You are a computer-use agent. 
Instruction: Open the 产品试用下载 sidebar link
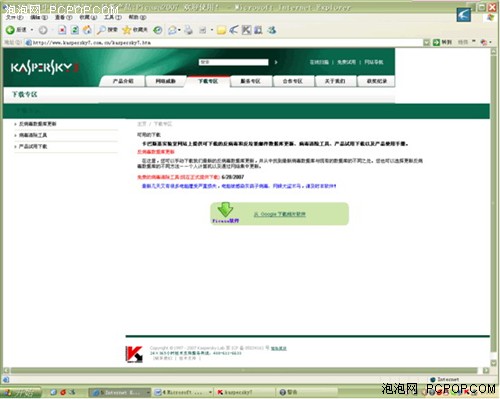(33, 146)
